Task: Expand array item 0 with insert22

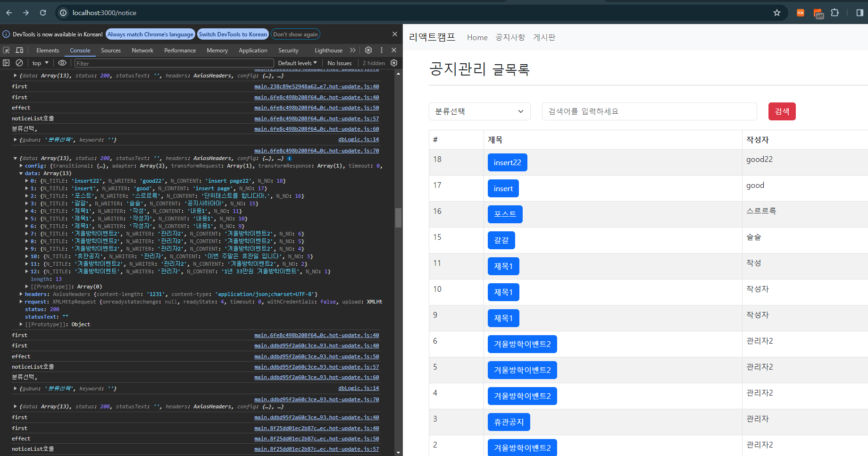Action: coord(27,181)
